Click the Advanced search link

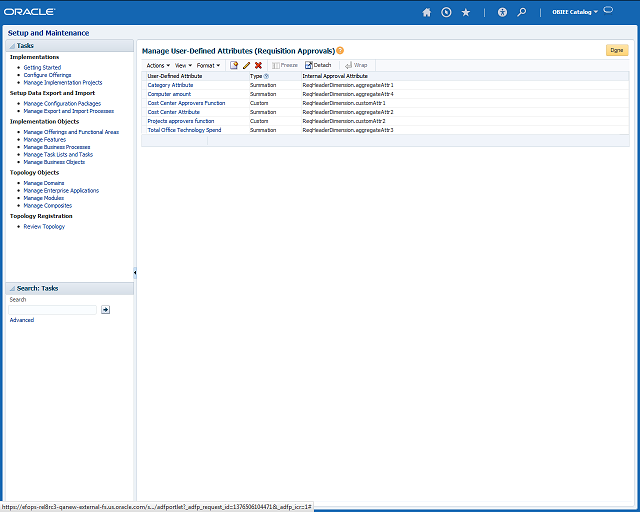(x=22, y=320)
